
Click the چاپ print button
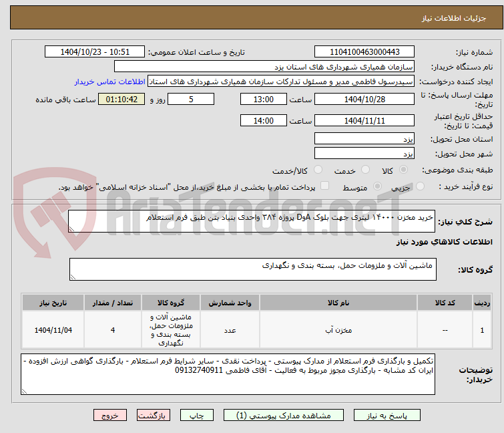197,416
